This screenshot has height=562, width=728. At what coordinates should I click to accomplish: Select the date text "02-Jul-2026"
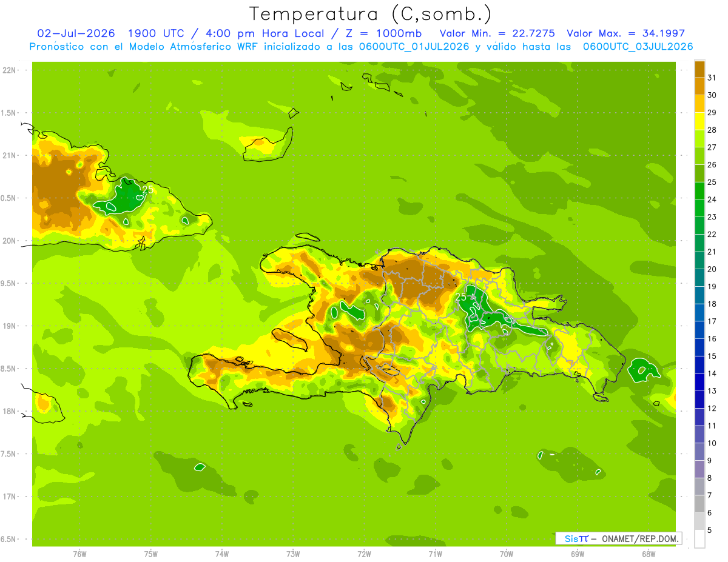[77, 33]
